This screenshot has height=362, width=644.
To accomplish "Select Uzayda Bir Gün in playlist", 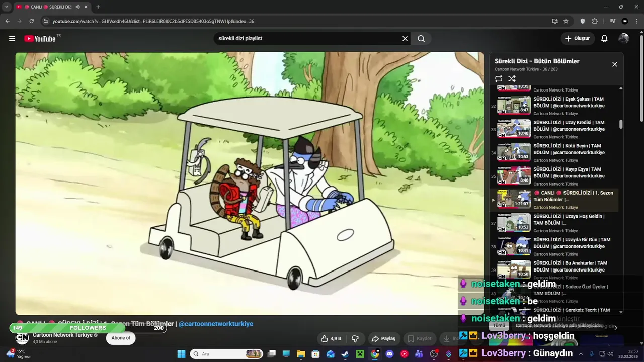I will [553, 246].
